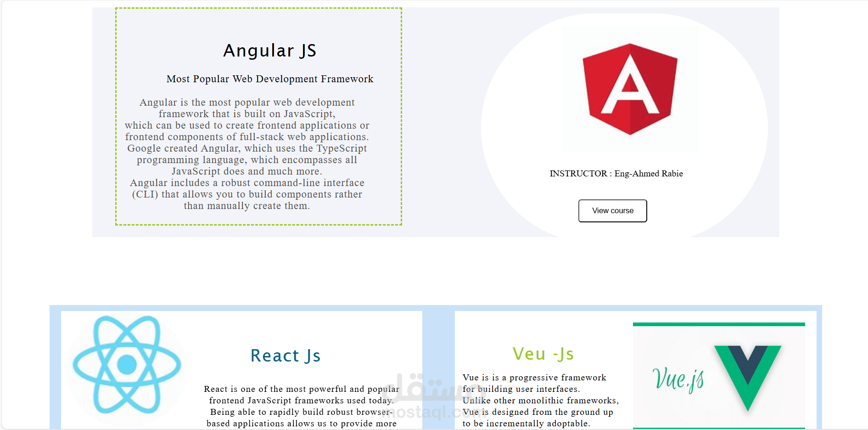Click the green Vue V logo
Screen dimensions: 868x430
coord(747,378)
